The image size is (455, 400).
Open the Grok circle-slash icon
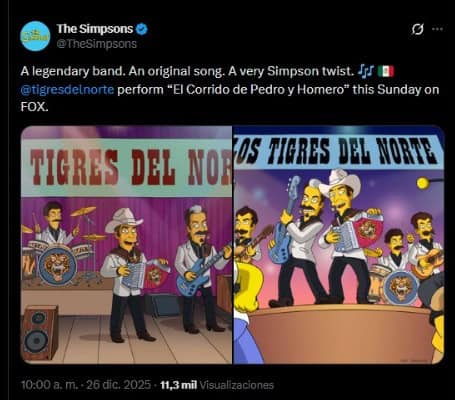(417, 29)
